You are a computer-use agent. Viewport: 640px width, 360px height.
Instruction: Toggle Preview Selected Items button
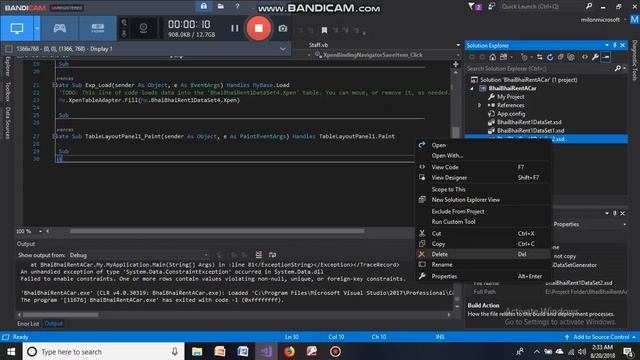coord(606,57)
